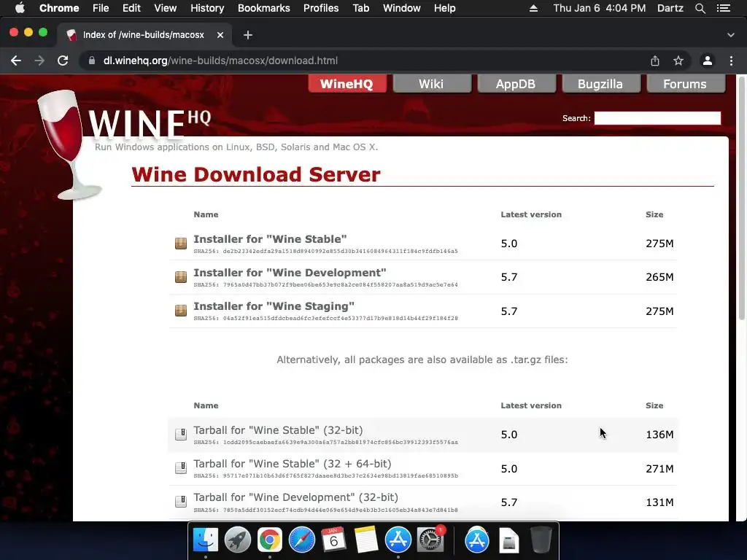Open Calendar from the Dock

(x=333, y=540)
